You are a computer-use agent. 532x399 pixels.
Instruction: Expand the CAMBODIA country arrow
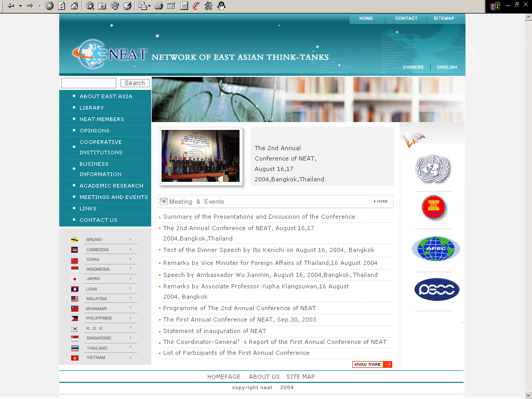pyautogui.click(x=130, y=249)
